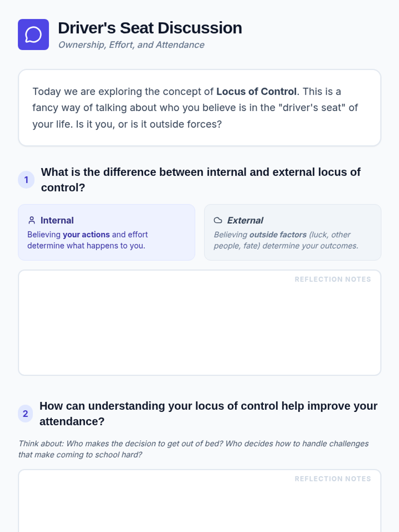Screen dimensions: 399x532
Task: Click the question about improving your attendance
Action: pyautogui.click(x=208, y=413)
